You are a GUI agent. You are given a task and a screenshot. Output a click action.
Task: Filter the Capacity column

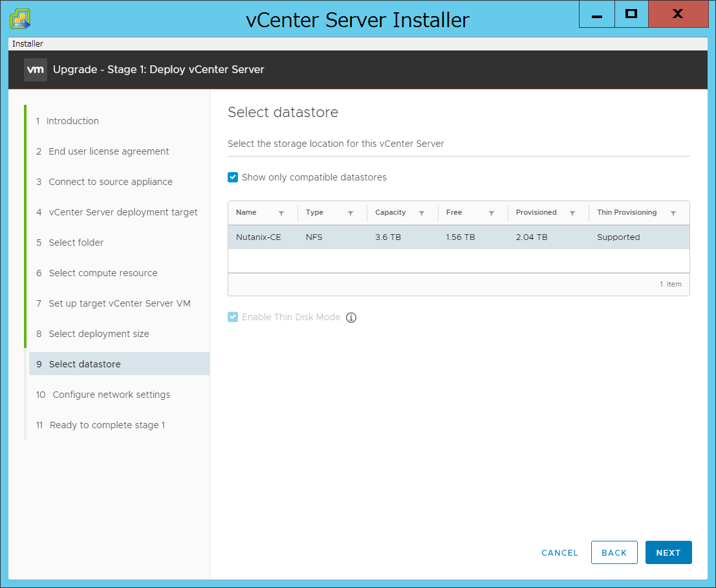click(422, 213)
